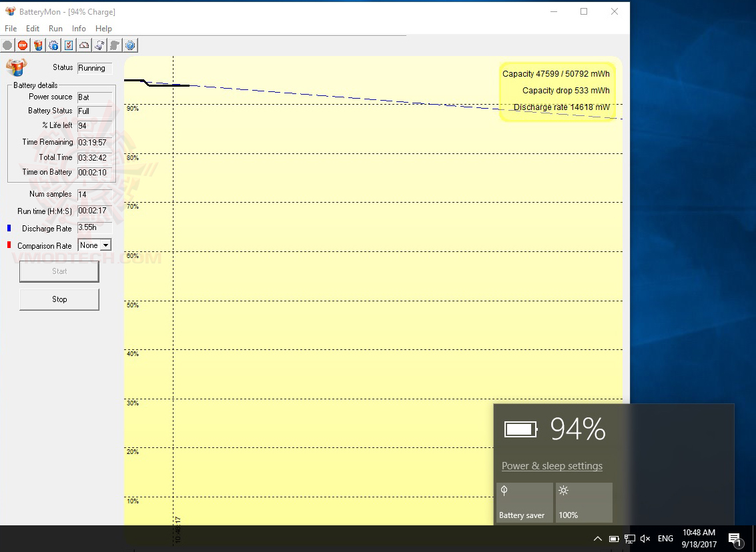
Task: Open the File menu
Action: 11,29
